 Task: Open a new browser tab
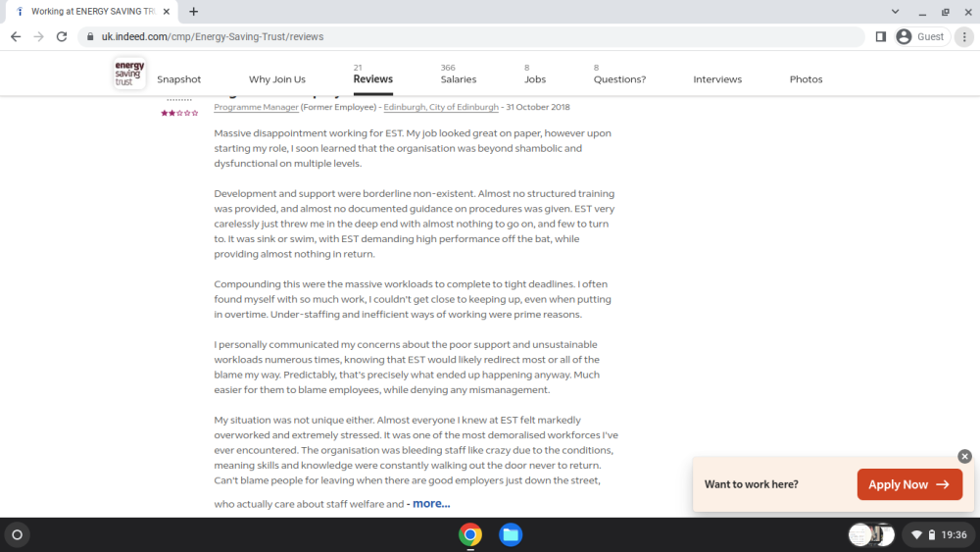pyautogui.click(x=194, y=11)
